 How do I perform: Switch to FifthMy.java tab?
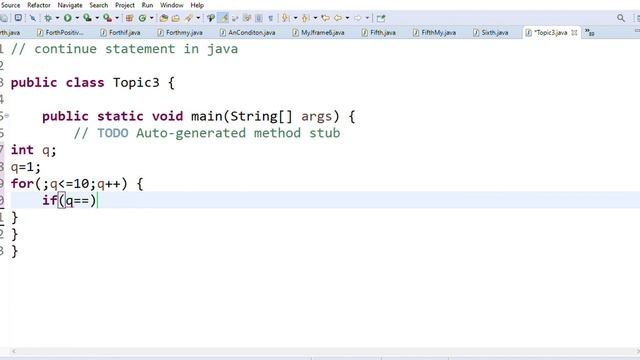[434, 33]
